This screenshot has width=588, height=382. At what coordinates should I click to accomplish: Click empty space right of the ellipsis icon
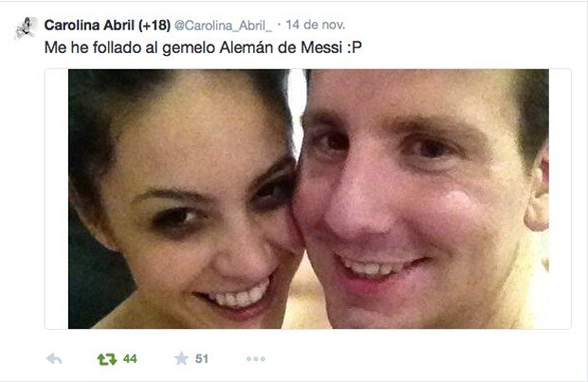[413, 358]
